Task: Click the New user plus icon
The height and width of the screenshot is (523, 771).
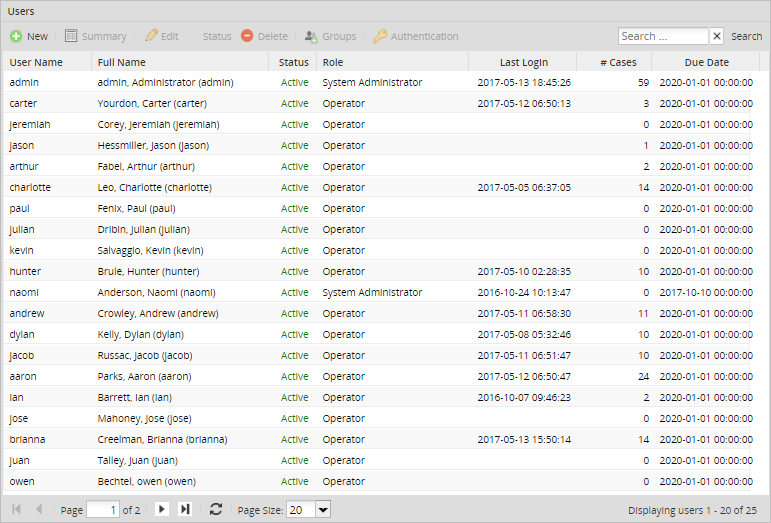Action: click(x=16, y=36)
